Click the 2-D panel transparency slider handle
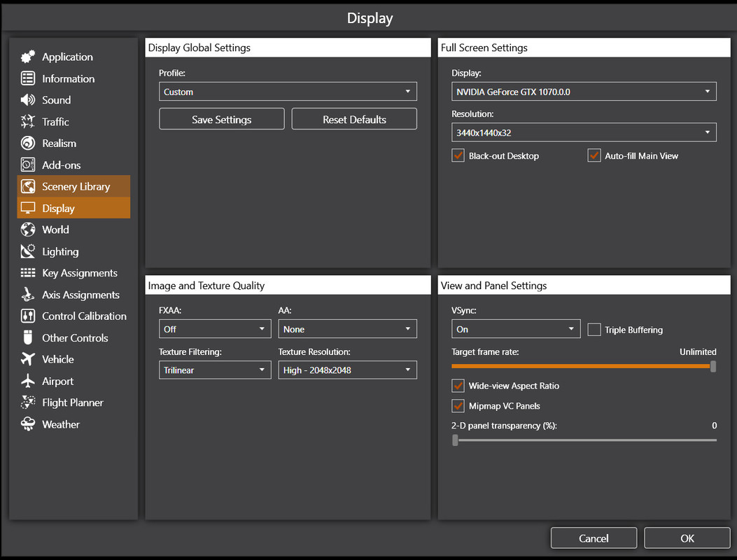The image size is (737, 560). pyautogui.click(x=455, y=440)
